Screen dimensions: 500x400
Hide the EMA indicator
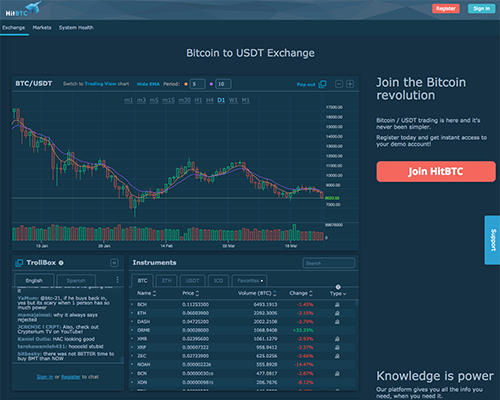148,84
